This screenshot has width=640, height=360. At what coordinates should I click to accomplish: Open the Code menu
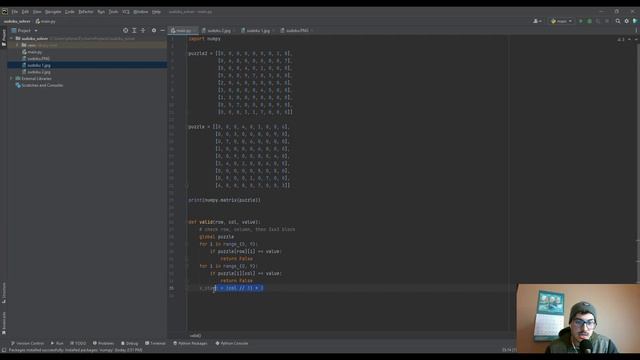pos(70,12)
